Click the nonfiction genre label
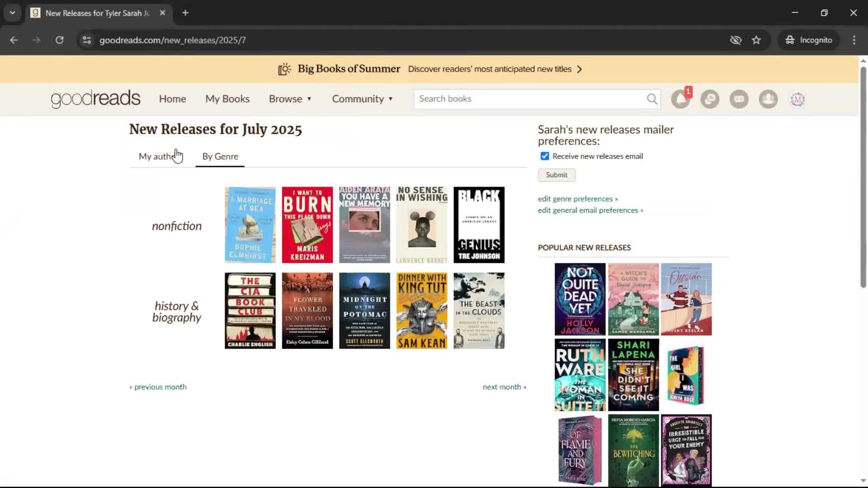Viewport: 868px width, 488px height. click(177, 226)
